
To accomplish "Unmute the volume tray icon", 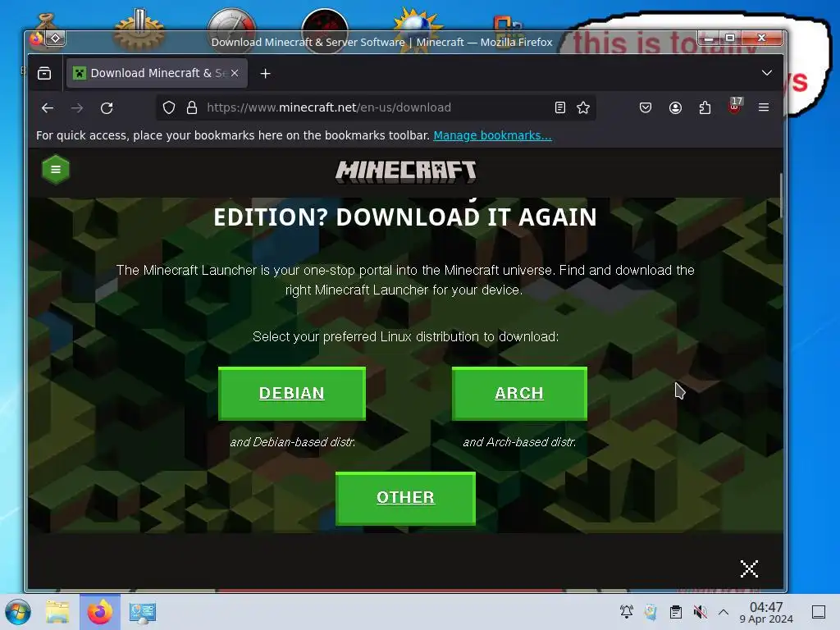I will 701,612.
